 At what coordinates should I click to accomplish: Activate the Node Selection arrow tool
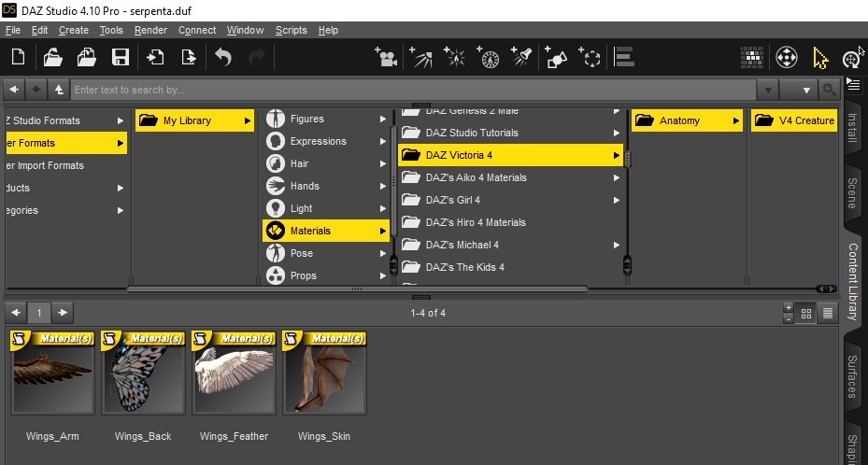pyautogui.click(x=819, y=58)
